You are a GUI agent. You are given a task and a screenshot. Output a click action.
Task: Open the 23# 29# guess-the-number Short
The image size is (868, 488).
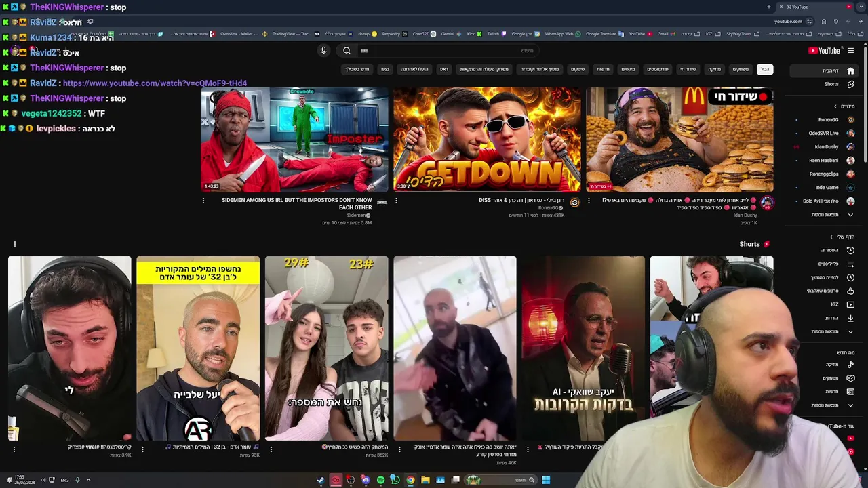pos(326,348)
